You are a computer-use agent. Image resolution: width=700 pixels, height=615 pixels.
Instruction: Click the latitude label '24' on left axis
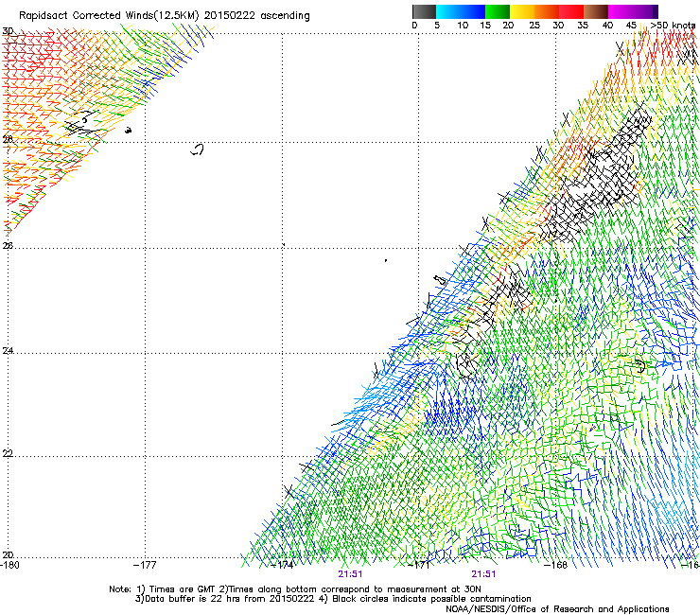tap(8, 351)
